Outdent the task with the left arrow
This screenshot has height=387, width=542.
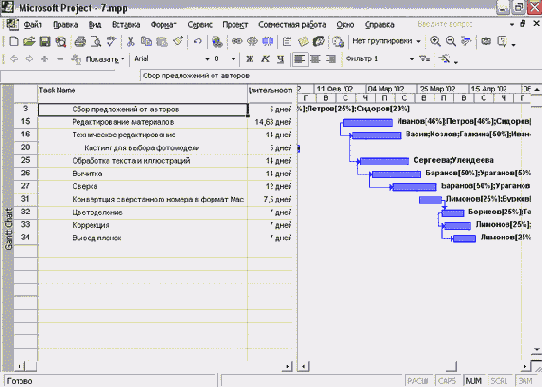point(14,59)
